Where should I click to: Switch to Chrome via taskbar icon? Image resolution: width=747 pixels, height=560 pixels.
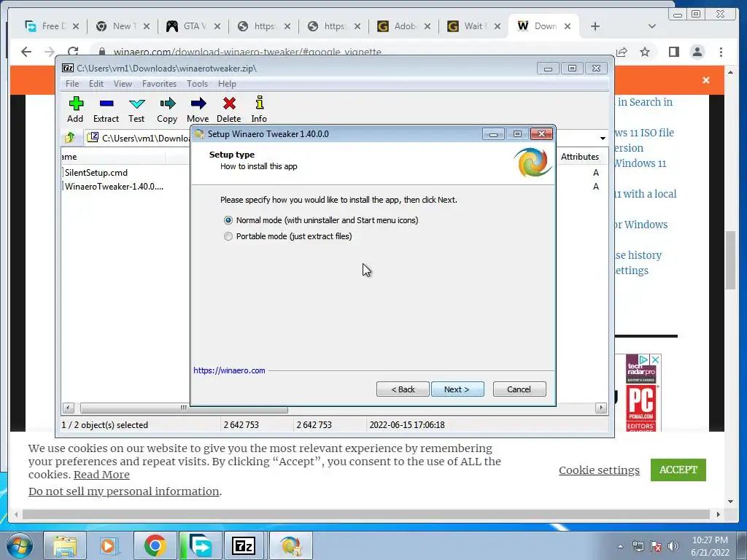155,545
